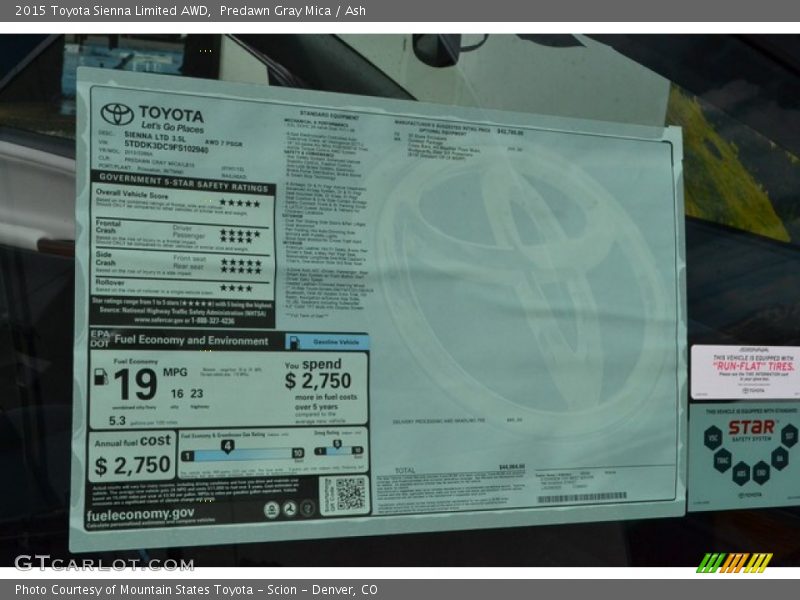Click the Gasoline Vehicle blue tab

tap(327, 342)
